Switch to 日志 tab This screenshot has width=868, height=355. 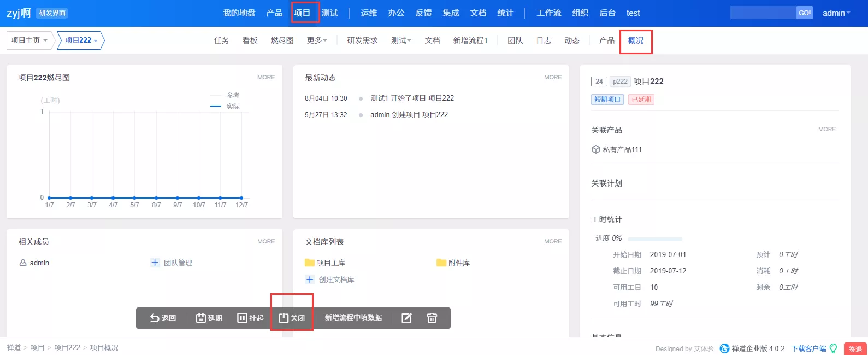[544, 40]
